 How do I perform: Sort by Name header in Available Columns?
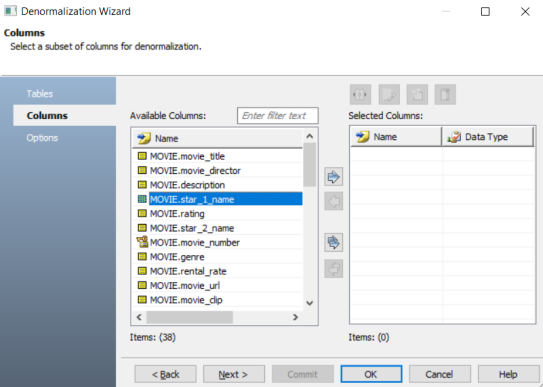coord(217,138)
